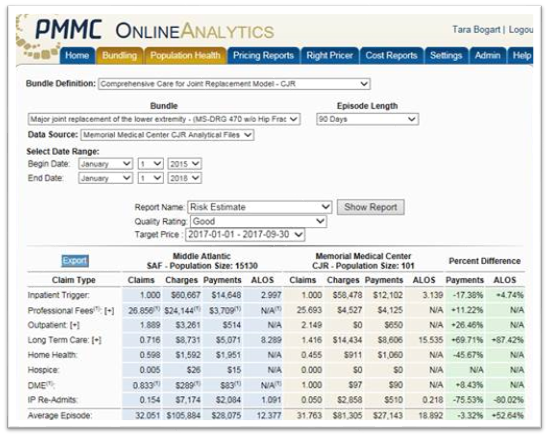This screenshot has height=437, width=549.
Task: Go to Pricing Reports tab
Action: click(263, 55)
